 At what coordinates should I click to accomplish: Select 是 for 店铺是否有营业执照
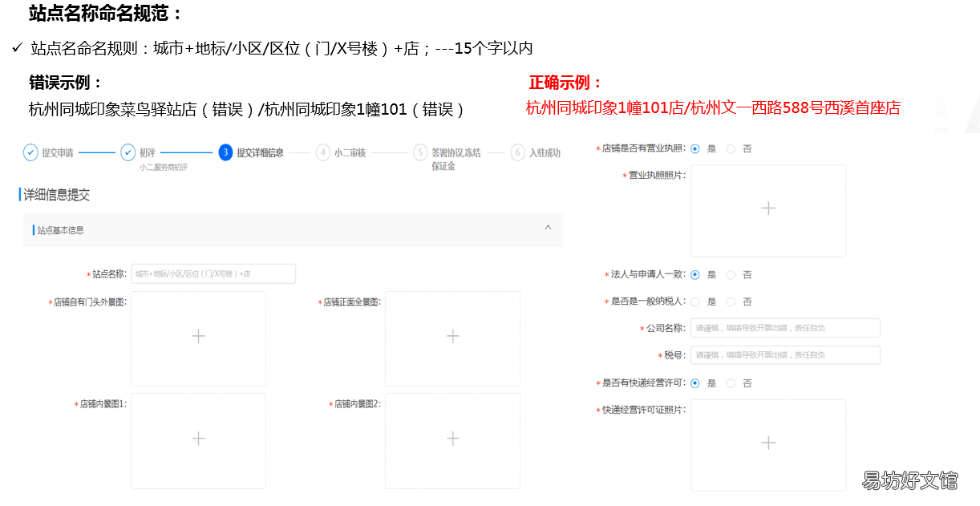(x=695, y=149)
